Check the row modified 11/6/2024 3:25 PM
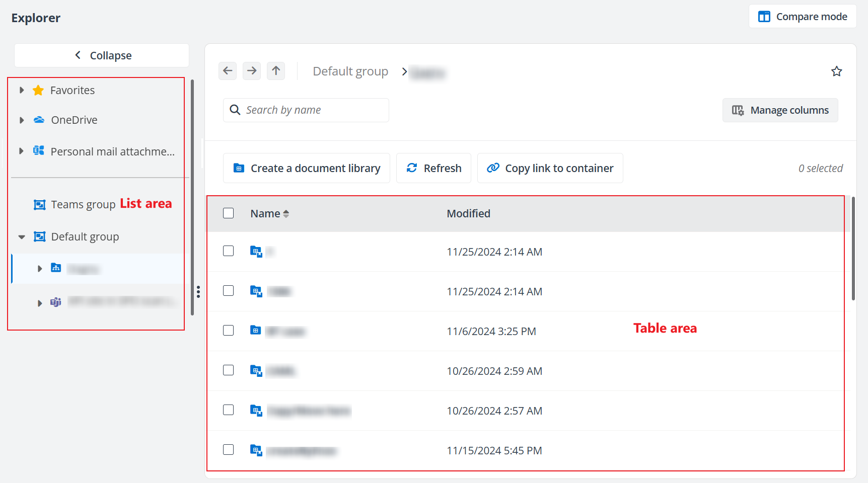The width and height of the screenshot is (868, 483). click(x=229, y=331)
